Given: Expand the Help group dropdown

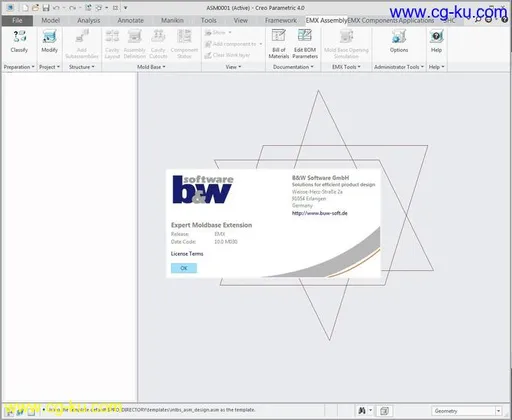Looking at the screenshot, I should coord(436,67).
